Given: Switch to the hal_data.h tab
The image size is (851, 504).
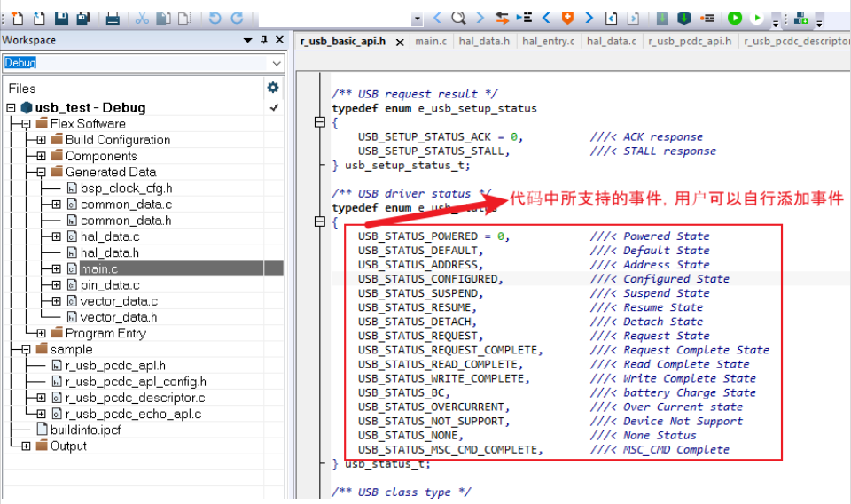Looking at the screenshot, I should pyautogui.click(x=484, y=42).
